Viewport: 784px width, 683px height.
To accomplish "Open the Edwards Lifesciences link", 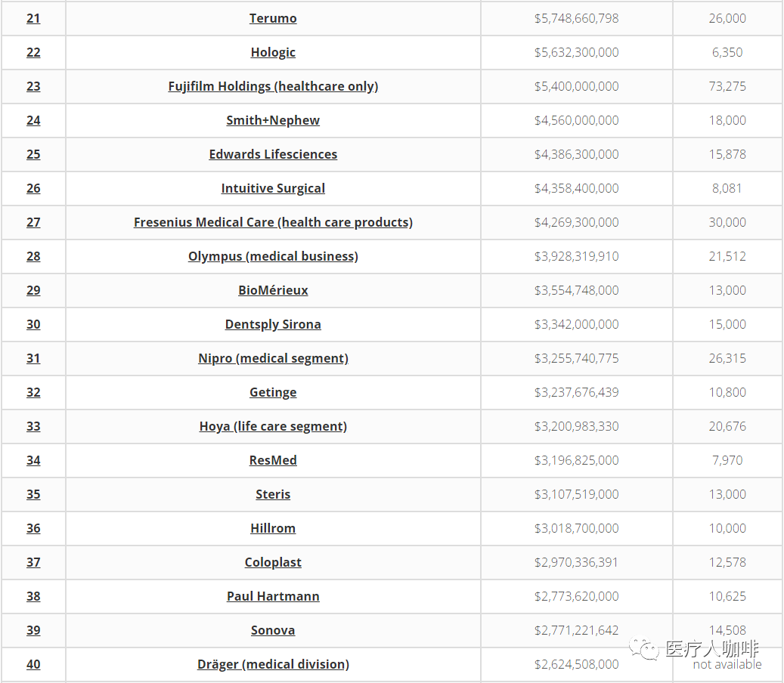I will pos(273,154).
